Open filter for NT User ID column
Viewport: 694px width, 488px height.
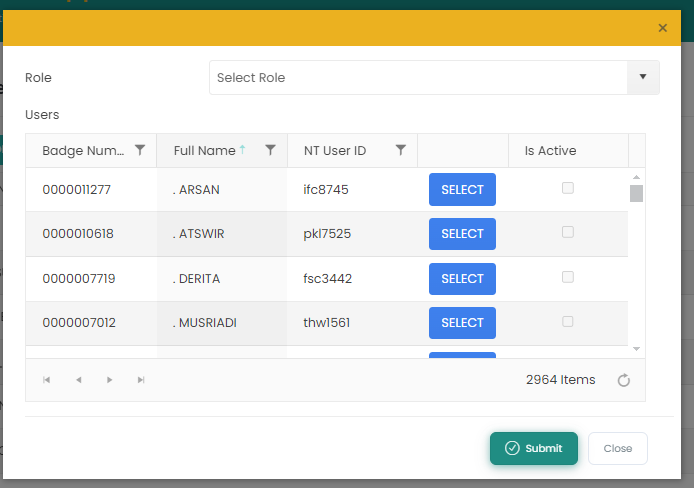[401, 150]
